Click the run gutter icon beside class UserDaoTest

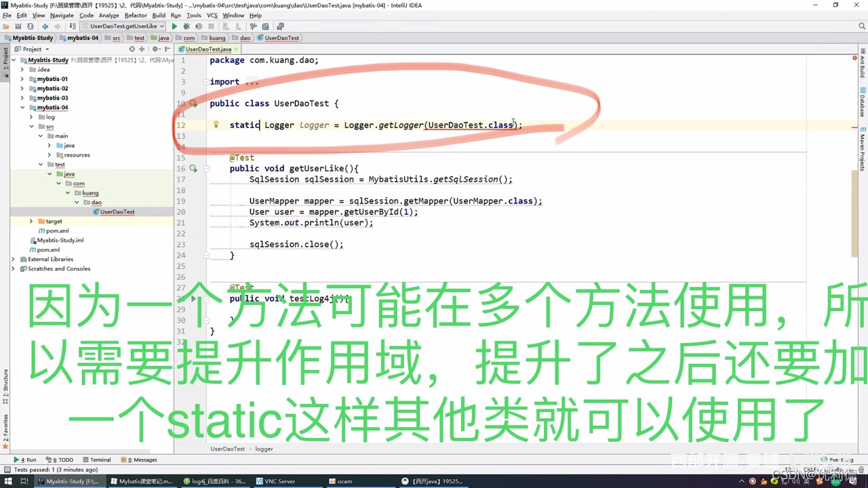click(x=194, y=104)
